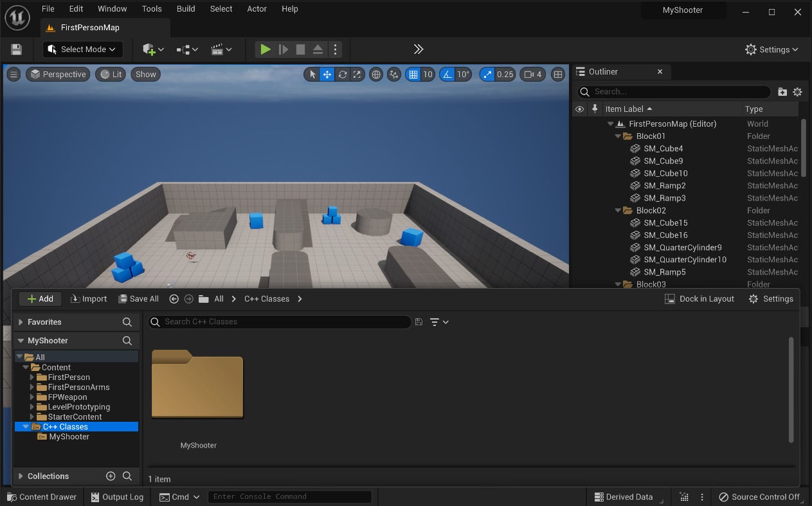
Task: Toggle the surface snapping icon
Action: tap(394, 75)
